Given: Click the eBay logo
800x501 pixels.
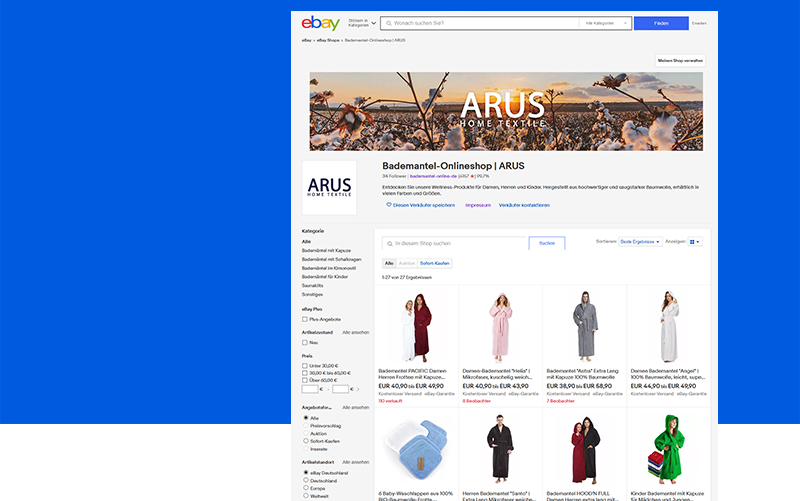Looking at the screenshot, I should [x=320, y=23].
